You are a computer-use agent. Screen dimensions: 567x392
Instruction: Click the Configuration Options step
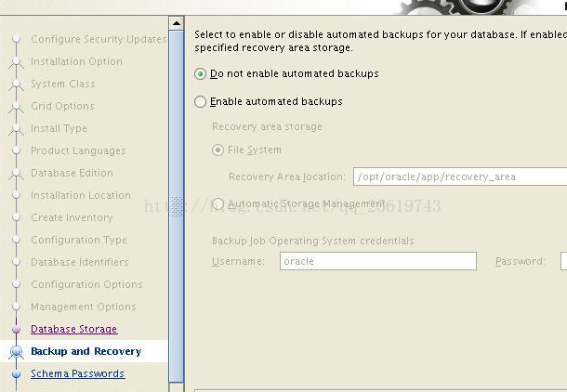tap(86, 284)
